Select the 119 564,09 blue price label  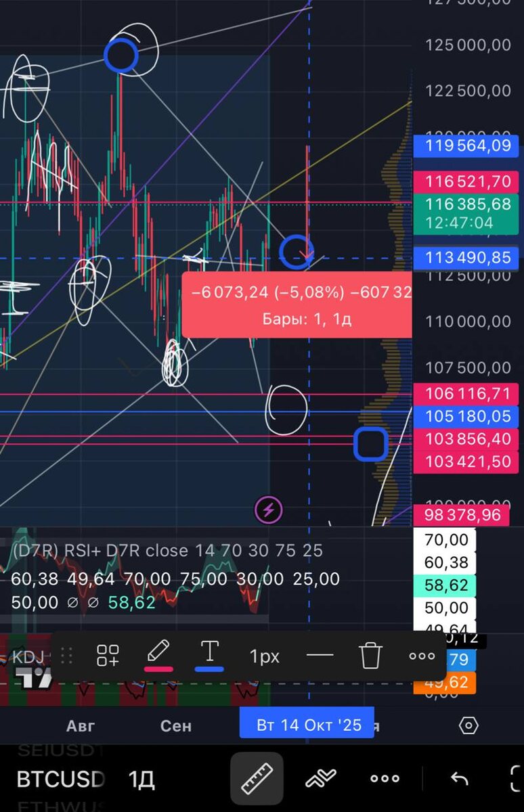[465, 145]
